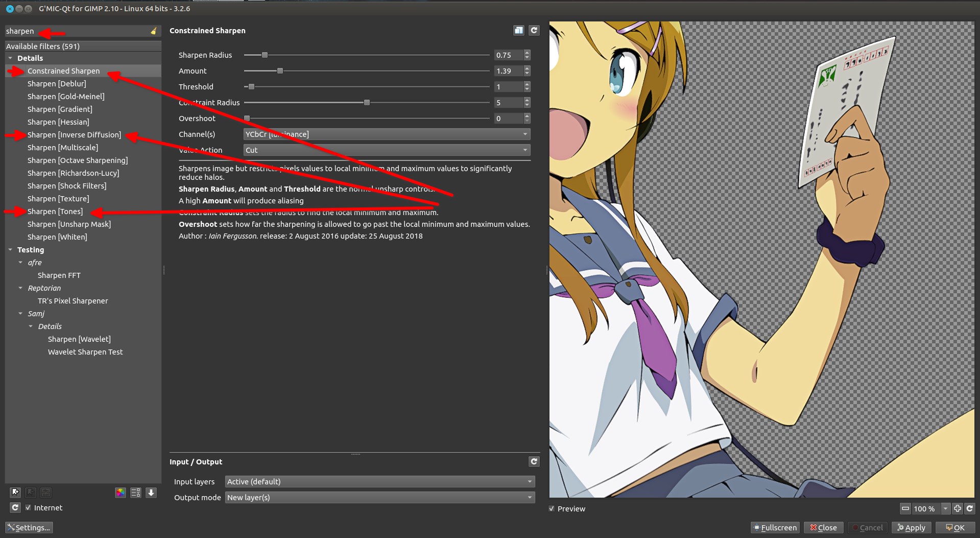Click the Sharpen Radius slider handle
This screenshot has height=538, width=980.
click(265, 55)
